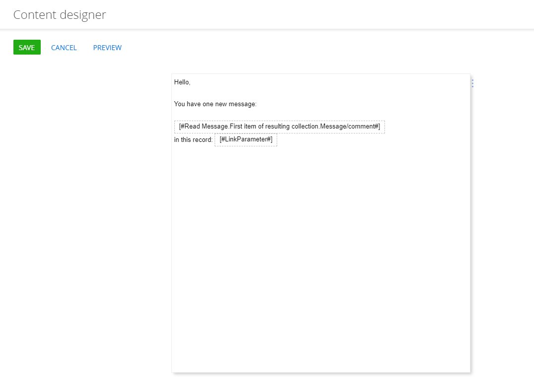Cancel editing the content

(64, 47)
